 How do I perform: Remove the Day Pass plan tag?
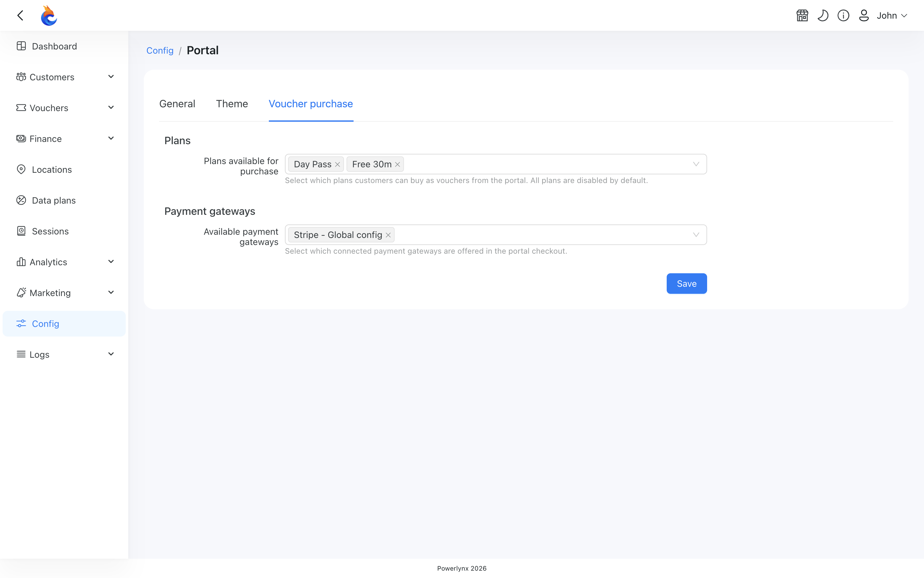coord(338,164)
